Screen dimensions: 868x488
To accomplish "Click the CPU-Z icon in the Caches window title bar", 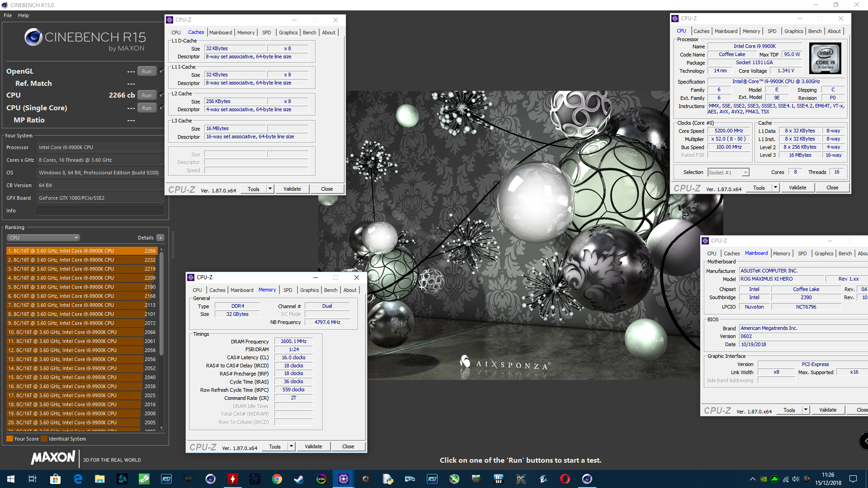I will pos(170,20).
